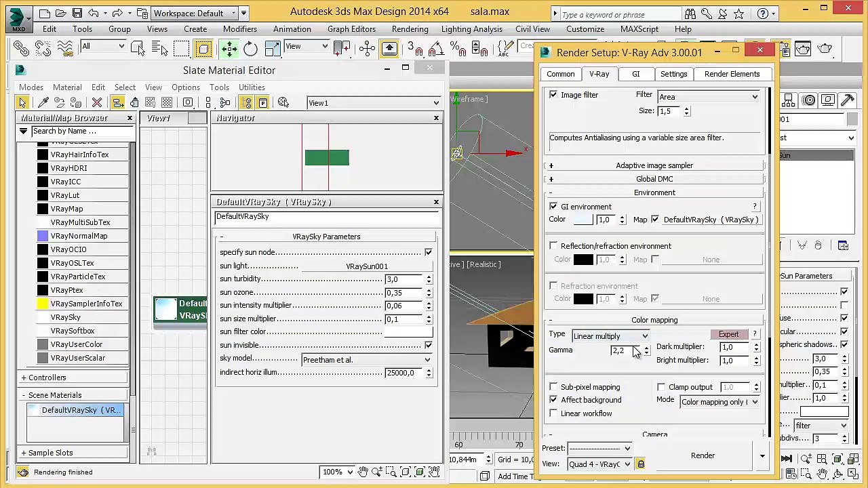This screenshot has width=868, height=488.
Task: Click the Save file icon
Action: pos(77,13)
